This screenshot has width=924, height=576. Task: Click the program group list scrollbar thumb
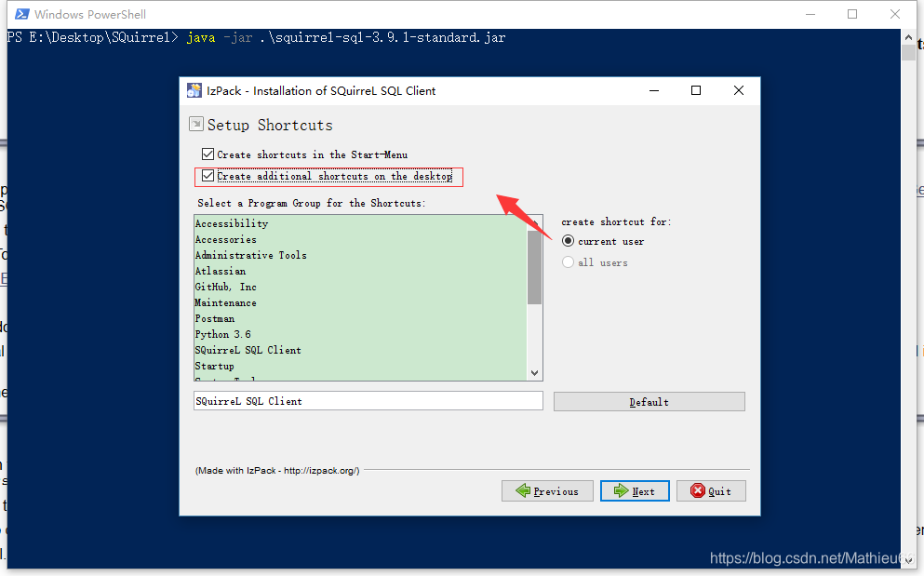534,267
